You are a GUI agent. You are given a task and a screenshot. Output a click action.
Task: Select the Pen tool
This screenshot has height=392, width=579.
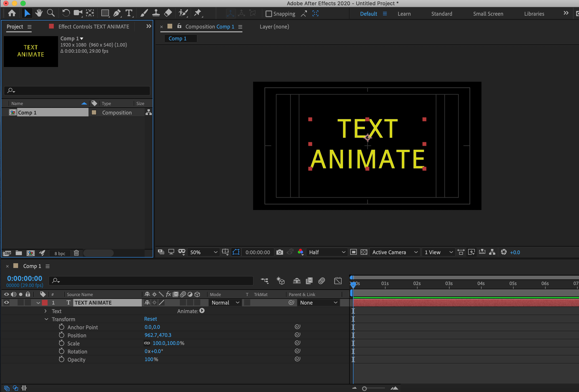coord(117,13)
